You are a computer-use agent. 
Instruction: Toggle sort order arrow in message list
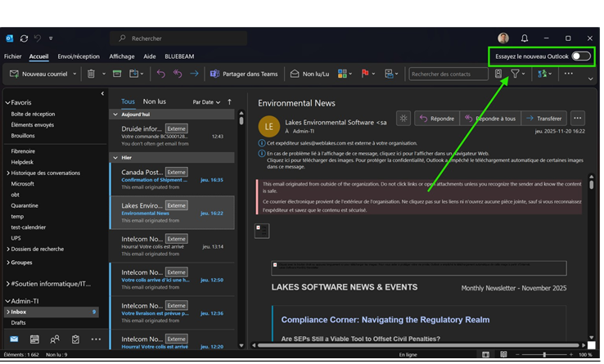coord(230,101)
